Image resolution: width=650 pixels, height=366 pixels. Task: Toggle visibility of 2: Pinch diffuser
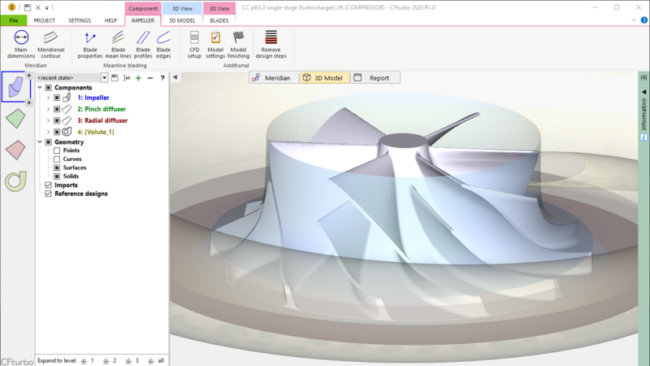pyautogui.click(x=57, y=109)
